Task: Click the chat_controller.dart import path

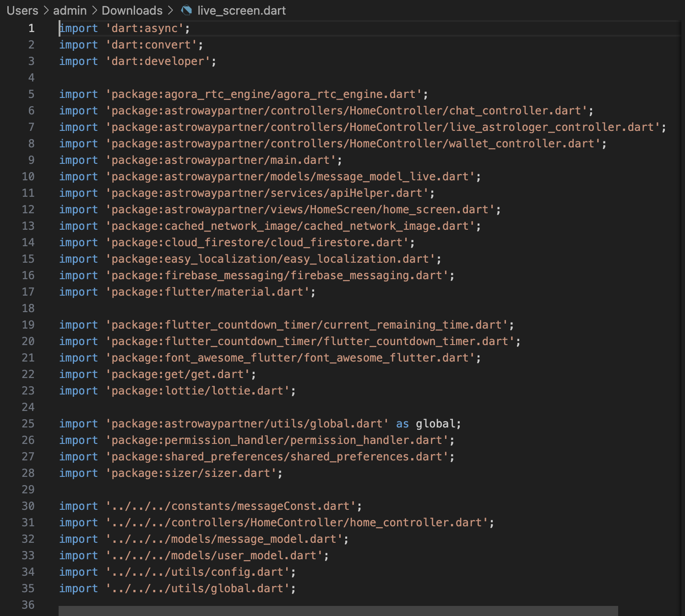Action: (x=346, y=111)
